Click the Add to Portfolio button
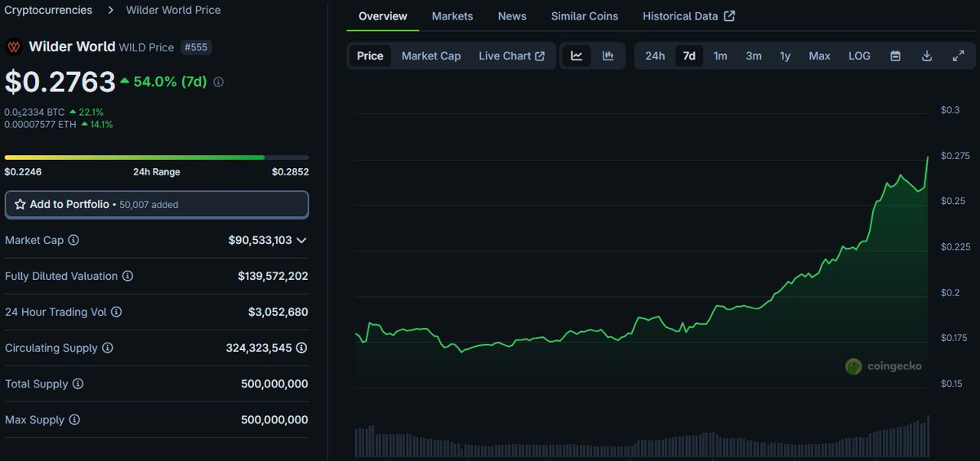Screen dimensions: 980x461 (157, 205)
